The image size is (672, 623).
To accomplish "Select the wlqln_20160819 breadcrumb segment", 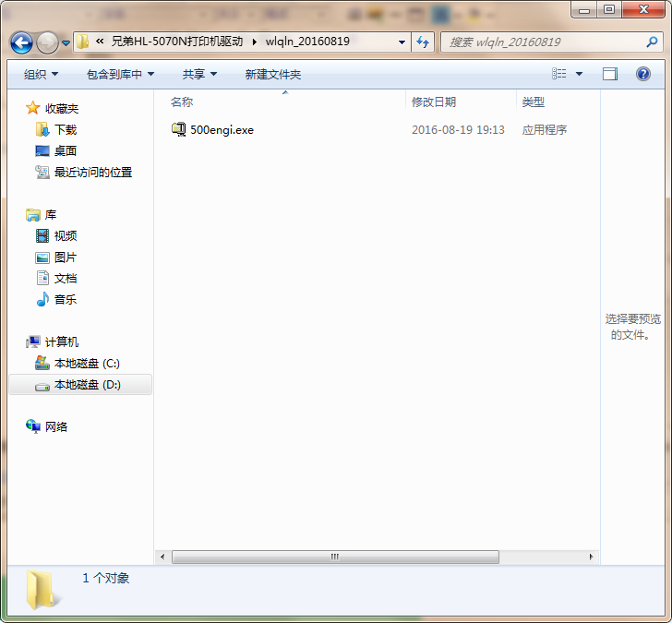I will [x=307, y=42].
